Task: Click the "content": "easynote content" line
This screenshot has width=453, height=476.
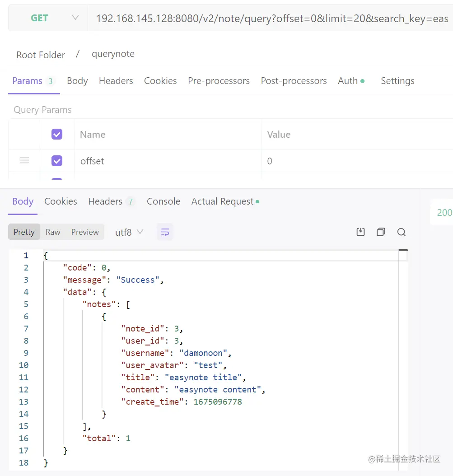Action: (x=193, y=389)
